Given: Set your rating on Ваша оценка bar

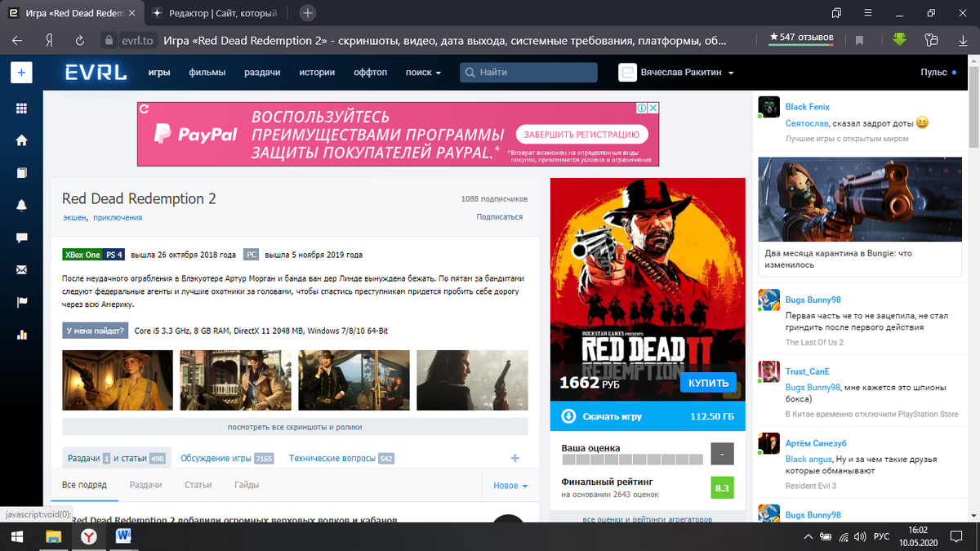Looking at the screenshot, I should (632, 460).
